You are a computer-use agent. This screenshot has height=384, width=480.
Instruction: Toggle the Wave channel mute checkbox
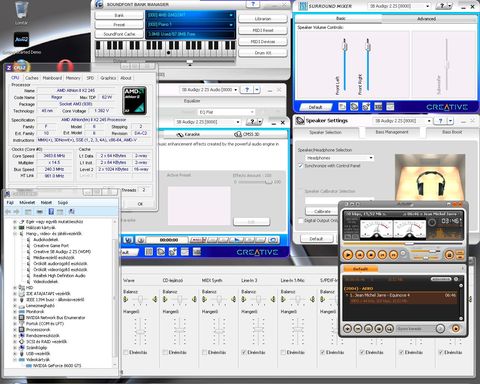coord(126,352)
